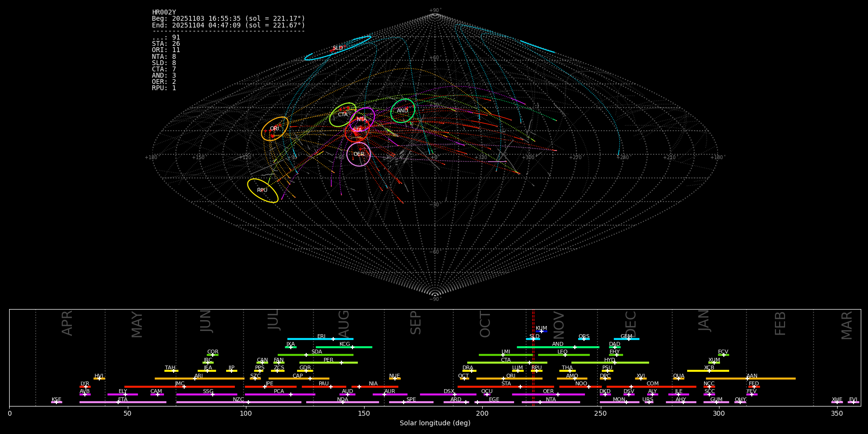The height and width of the screenshot is (434, 868).
Task: Click the SLD radiant ellipse on sky map
Action: click(x=338, y=48)
